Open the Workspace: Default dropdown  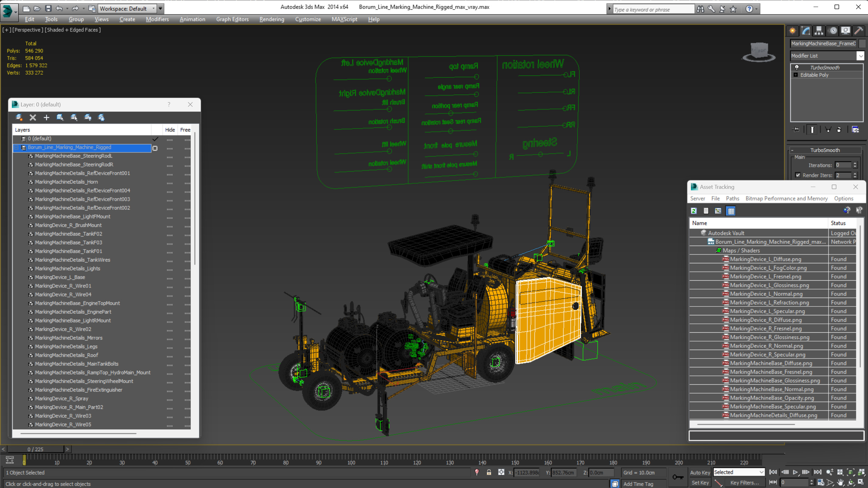(127, 9)
